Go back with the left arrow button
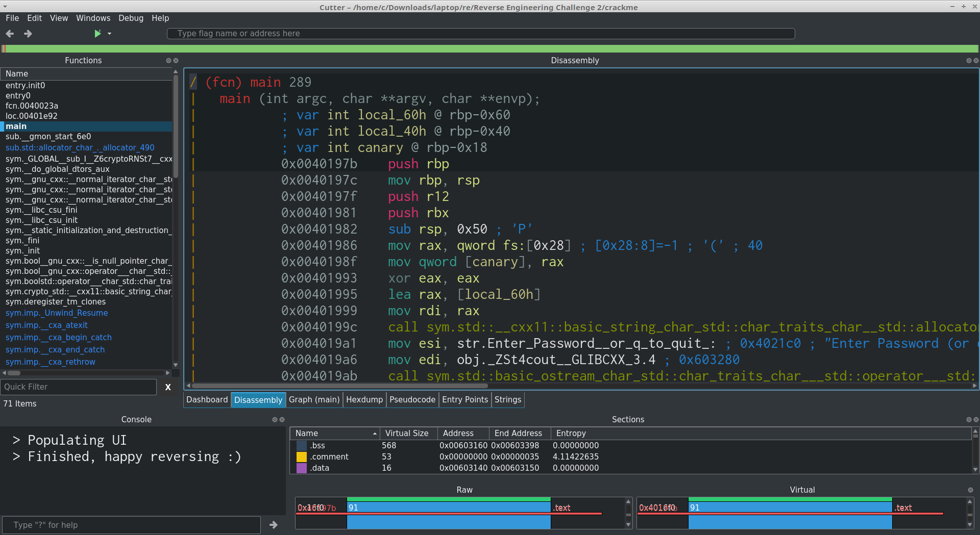The height and width of the screenshot is (535, 980). [10, 34]
